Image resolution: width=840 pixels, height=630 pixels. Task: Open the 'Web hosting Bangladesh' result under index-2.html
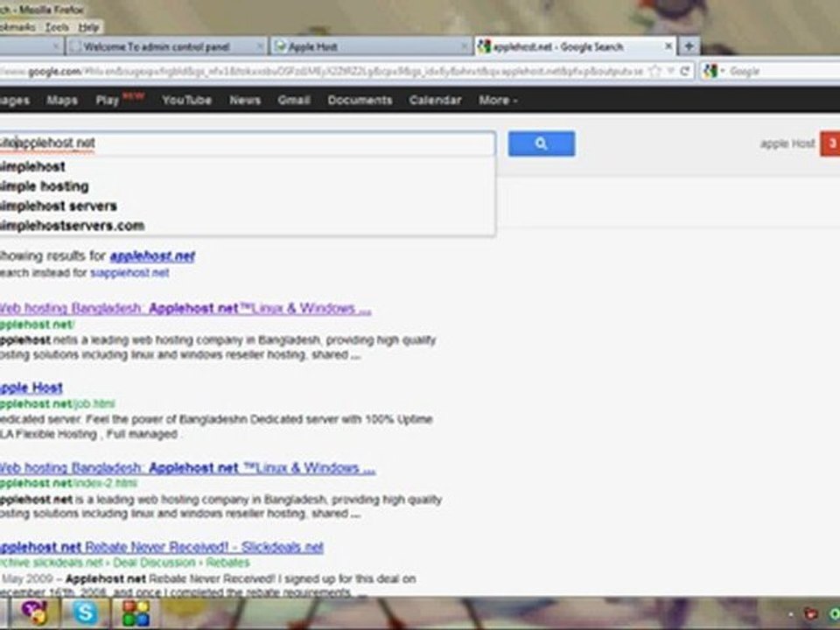[x=187, y=467]
